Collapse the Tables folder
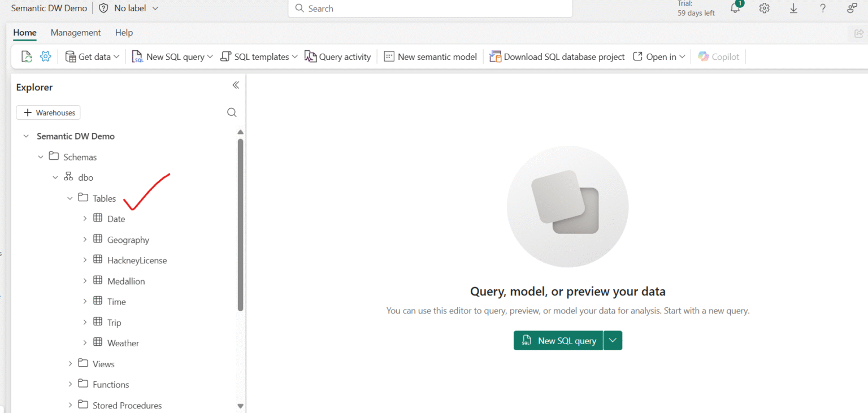This screenshot has width=868, height=413. tap(70, 198)
